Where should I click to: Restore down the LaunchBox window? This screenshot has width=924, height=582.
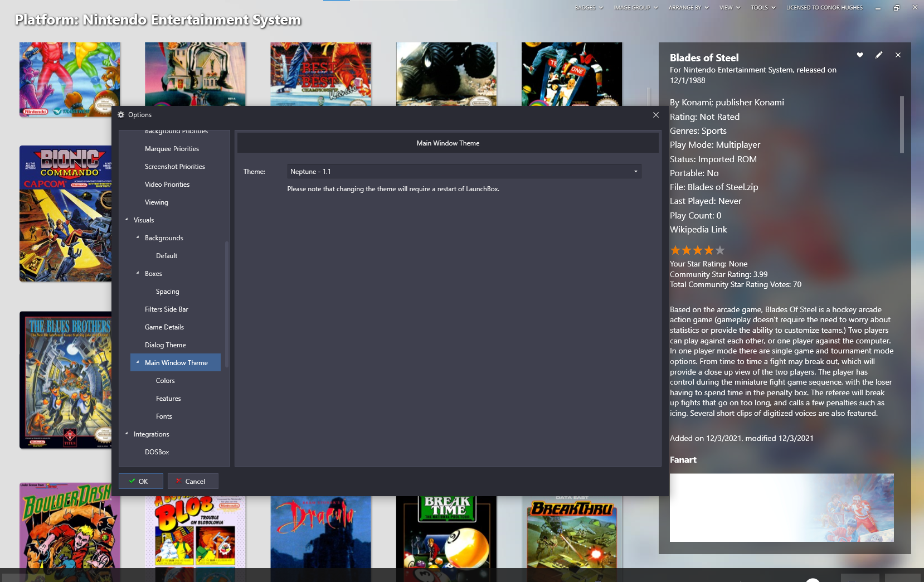pyautogui.click(x=896, y=8)
